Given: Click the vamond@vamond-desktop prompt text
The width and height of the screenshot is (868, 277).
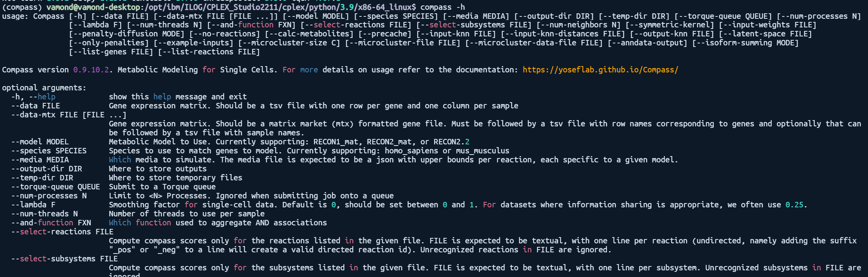Looking at the screenshot, I should [93, 7].
